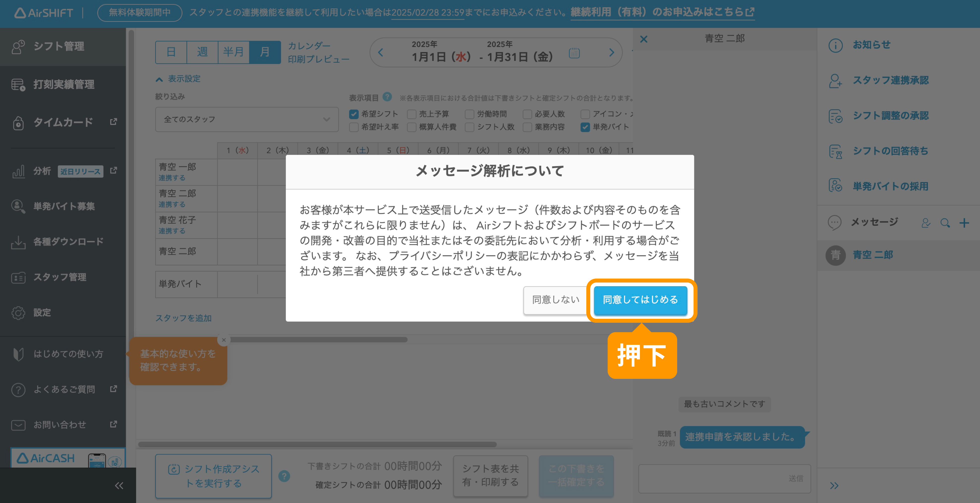Click the search icon in メッセージ header

tap(945, 223)
